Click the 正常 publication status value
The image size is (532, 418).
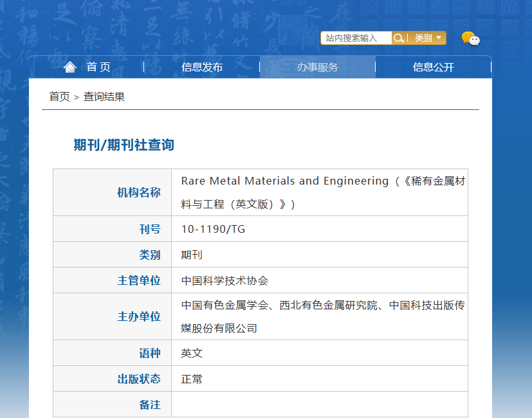192,379
